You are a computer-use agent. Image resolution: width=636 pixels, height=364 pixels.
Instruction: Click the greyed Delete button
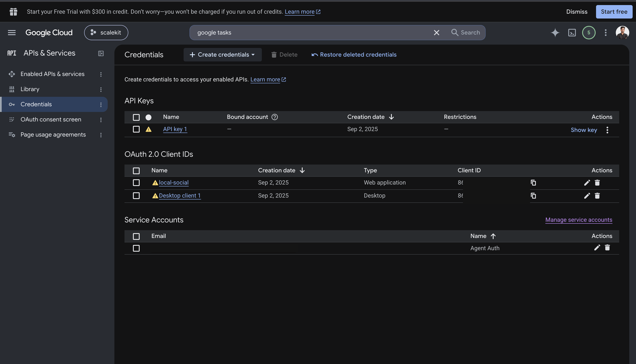284,55
